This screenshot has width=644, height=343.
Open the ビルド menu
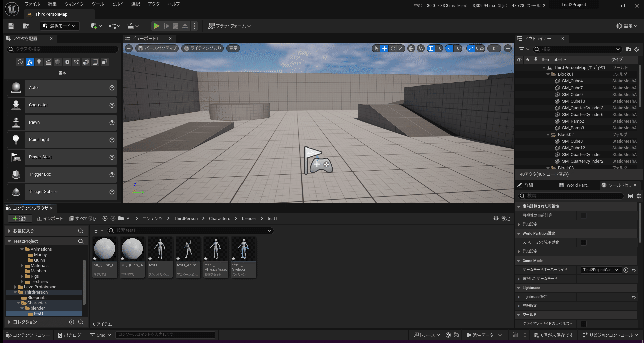tap(118, 4)
